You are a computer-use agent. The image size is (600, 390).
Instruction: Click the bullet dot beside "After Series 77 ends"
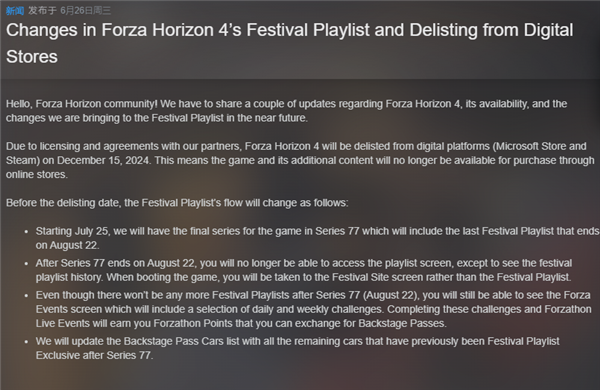26,264
